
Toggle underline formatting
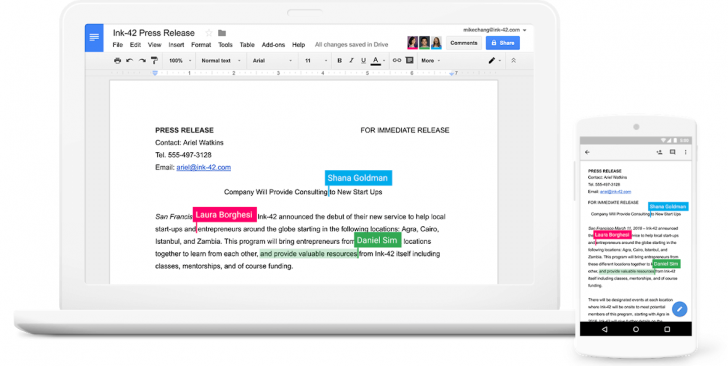364,61
